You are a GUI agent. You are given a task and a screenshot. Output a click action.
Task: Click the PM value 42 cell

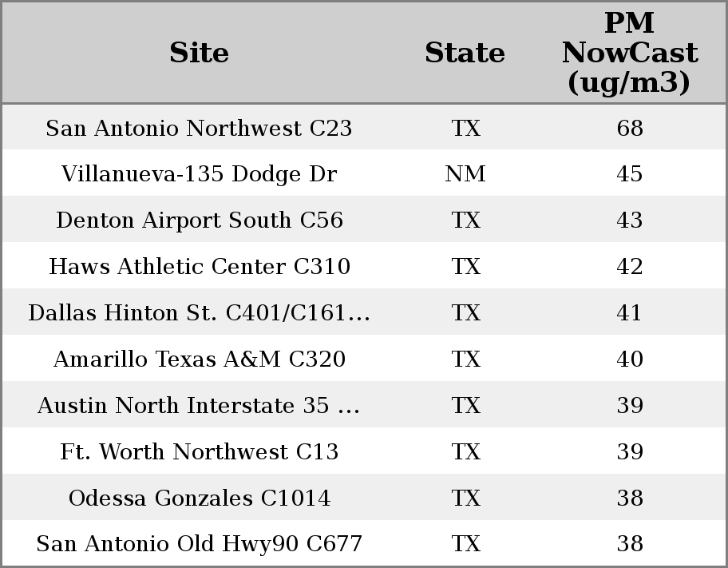(630, 267)
